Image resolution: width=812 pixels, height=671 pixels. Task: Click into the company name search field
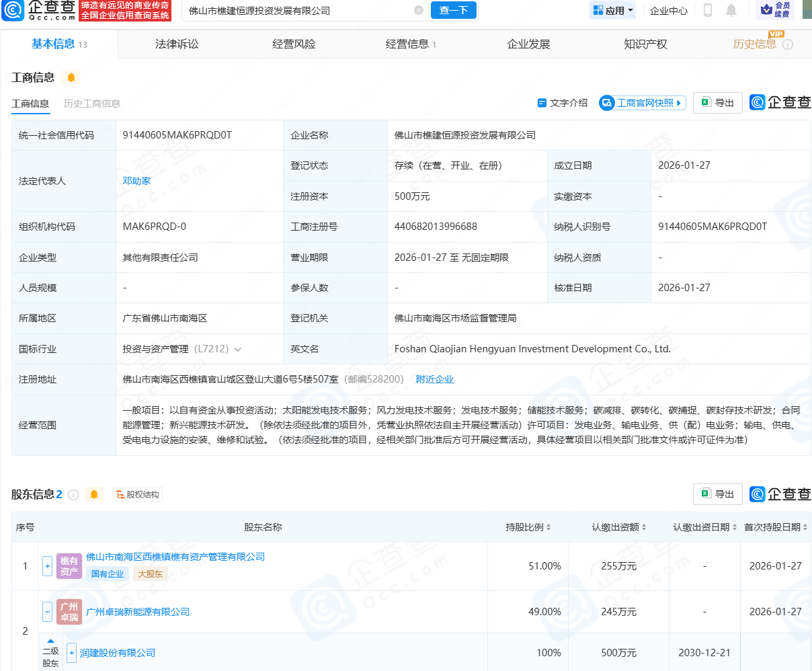coord(296,10)
